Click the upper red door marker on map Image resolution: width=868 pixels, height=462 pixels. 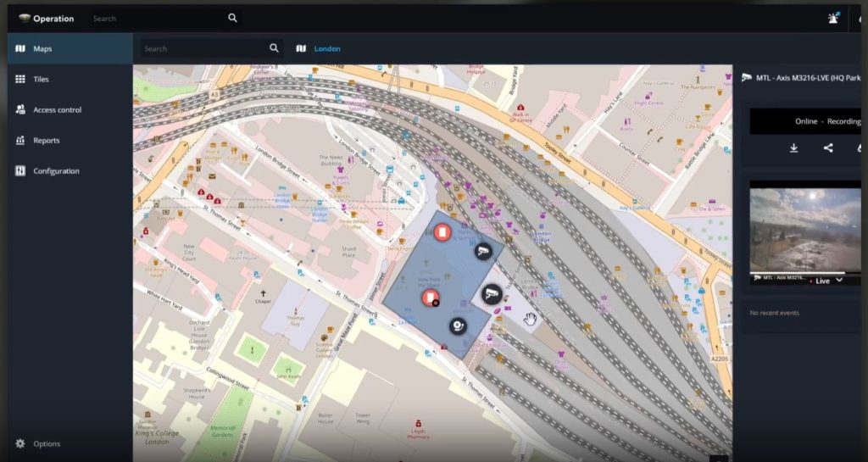click(x=442, y=232)
